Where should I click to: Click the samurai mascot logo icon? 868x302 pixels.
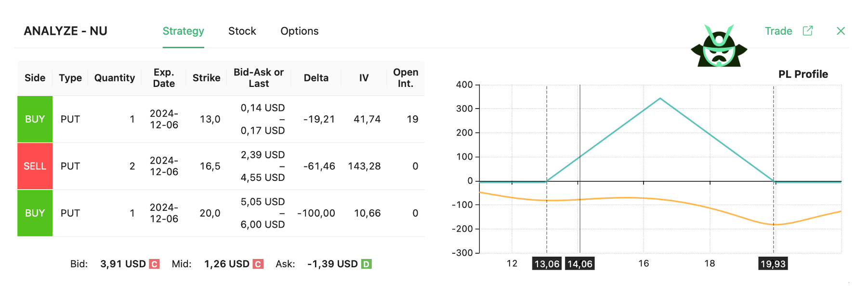[719, 47]
